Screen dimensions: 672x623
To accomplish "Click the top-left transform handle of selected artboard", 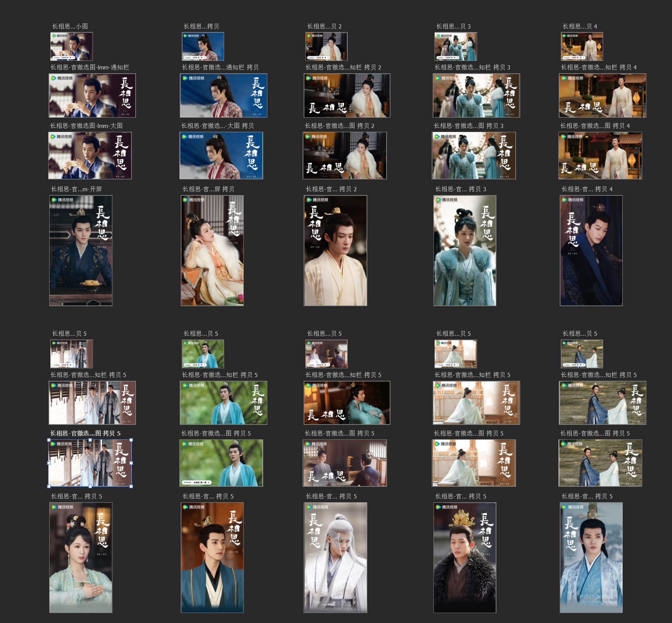I will (x=49, y=440).
